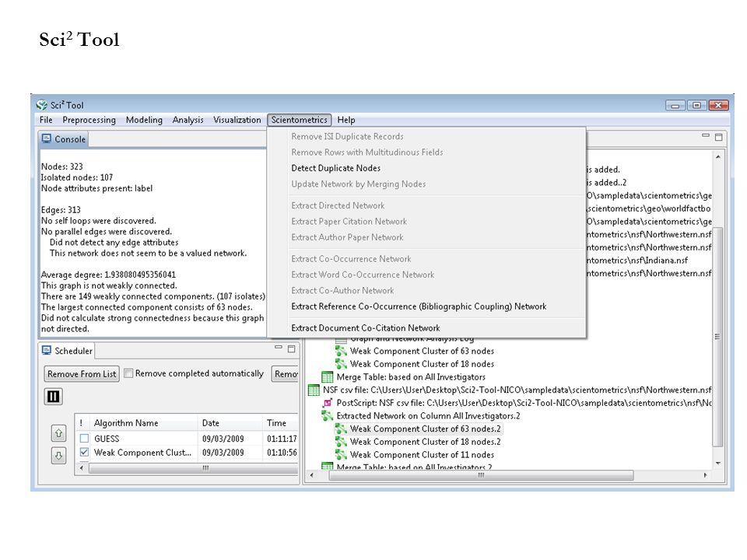Click the Data Manager scroll right arrow
747x560 pixels.
click(x=705, y=475)
